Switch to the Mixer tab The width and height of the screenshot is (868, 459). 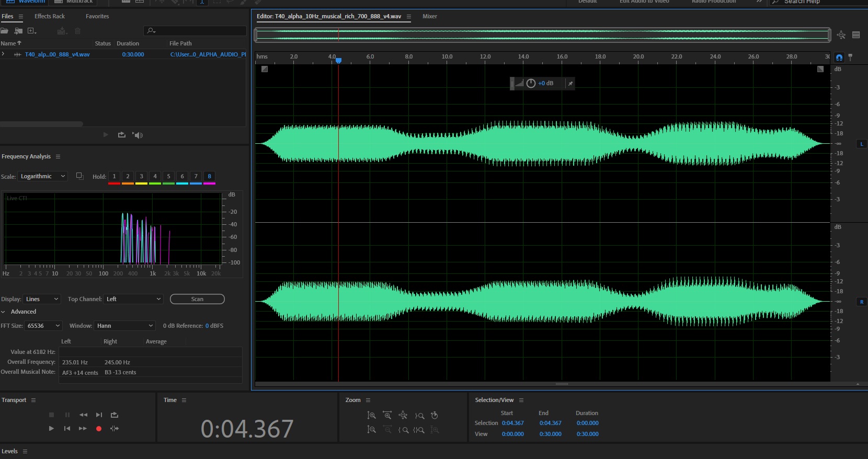[x=430, y=16]
